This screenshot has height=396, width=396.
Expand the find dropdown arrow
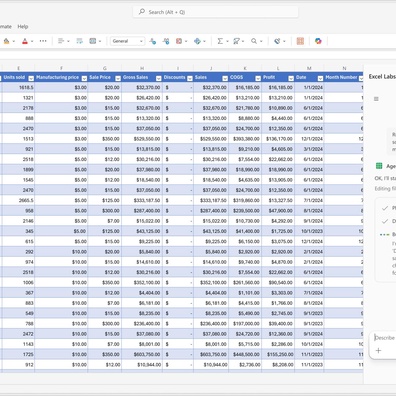click(261, 41)
